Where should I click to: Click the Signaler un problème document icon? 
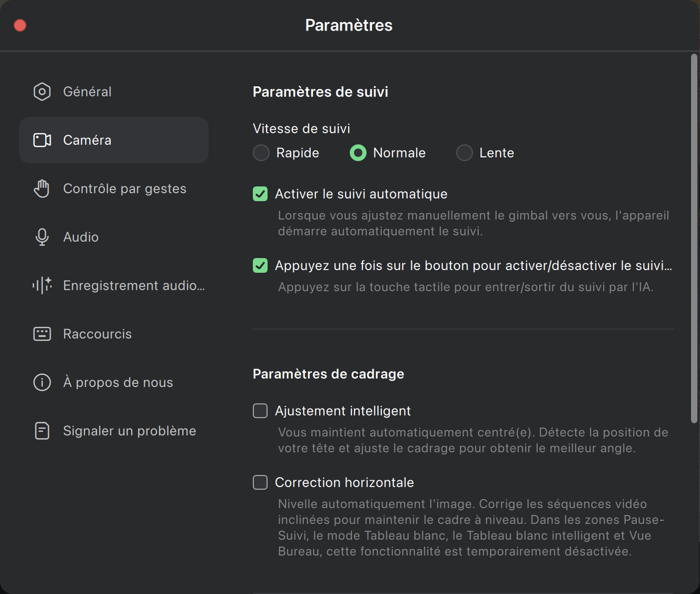click(x=42, y=431)
